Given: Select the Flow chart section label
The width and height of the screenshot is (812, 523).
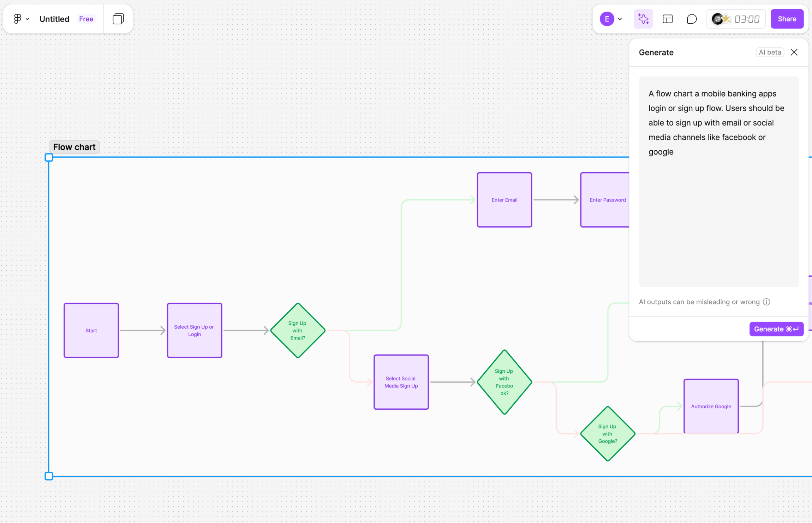Looking at the screenshot, I should pyautogui.click(x=74, y=147).
